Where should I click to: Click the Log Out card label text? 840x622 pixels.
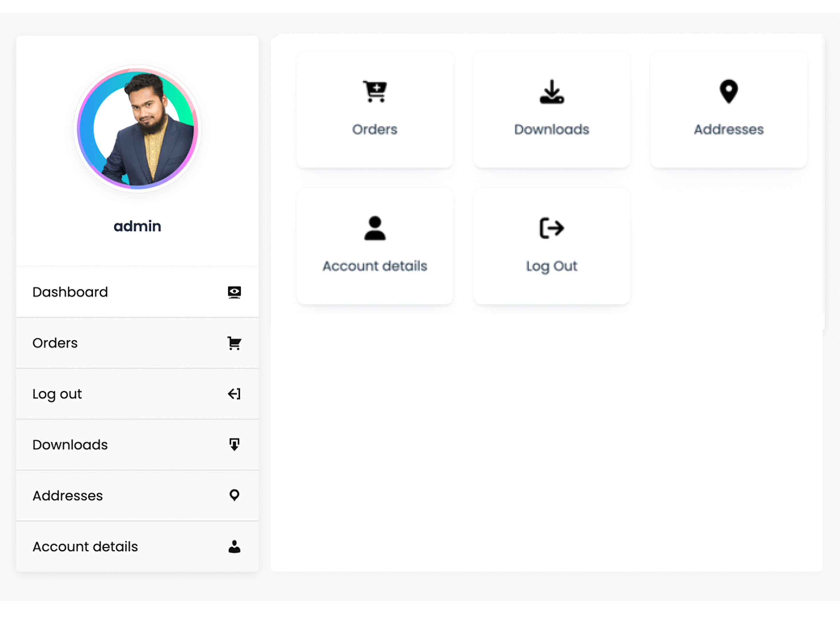(x=552, y=266)
